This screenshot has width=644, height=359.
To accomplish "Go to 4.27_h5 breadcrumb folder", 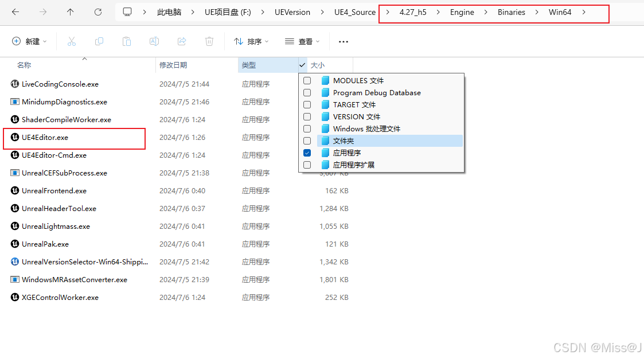I will pyautogui.click(x=413, y=12).
